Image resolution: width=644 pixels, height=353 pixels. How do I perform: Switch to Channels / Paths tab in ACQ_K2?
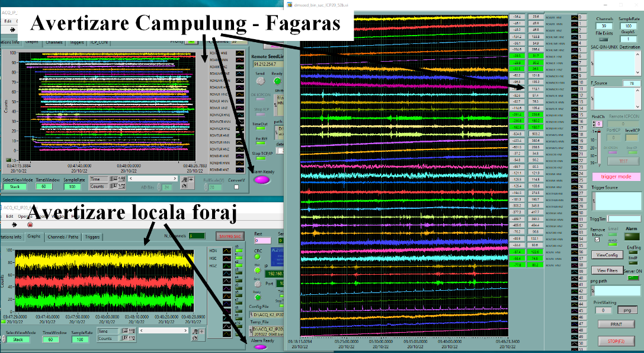click(63, 237)
